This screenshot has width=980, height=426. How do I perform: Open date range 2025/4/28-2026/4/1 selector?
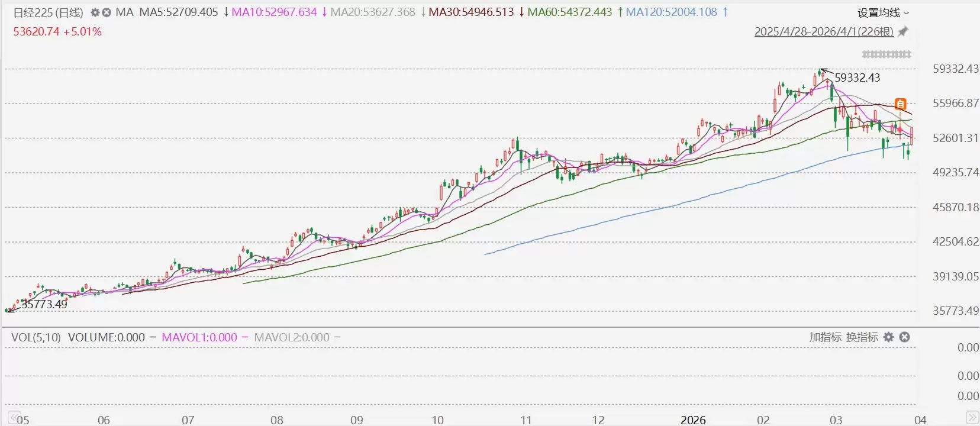824,32
